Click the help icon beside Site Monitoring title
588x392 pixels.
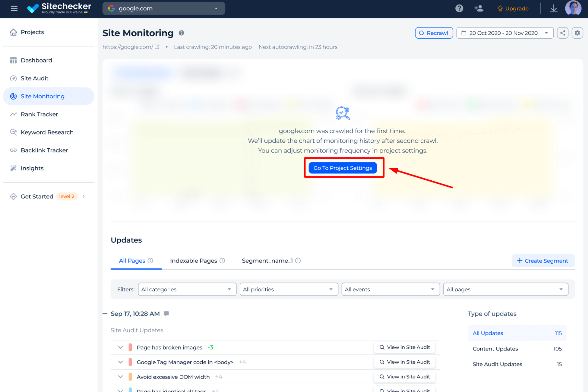click(x=181, y=33)
